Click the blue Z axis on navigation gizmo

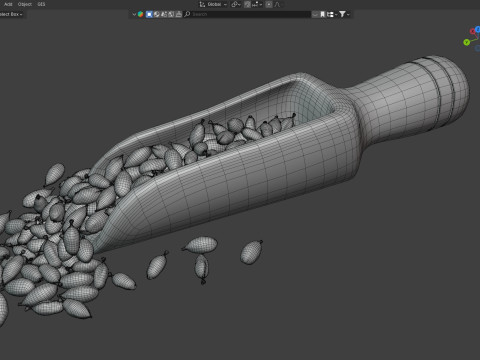pyautogui.click(x=478, y=29)
